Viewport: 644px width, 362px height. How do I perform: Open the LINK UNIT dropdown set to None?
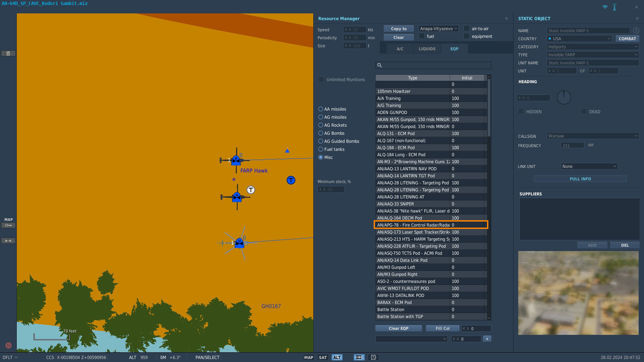[x=589, y=166]
